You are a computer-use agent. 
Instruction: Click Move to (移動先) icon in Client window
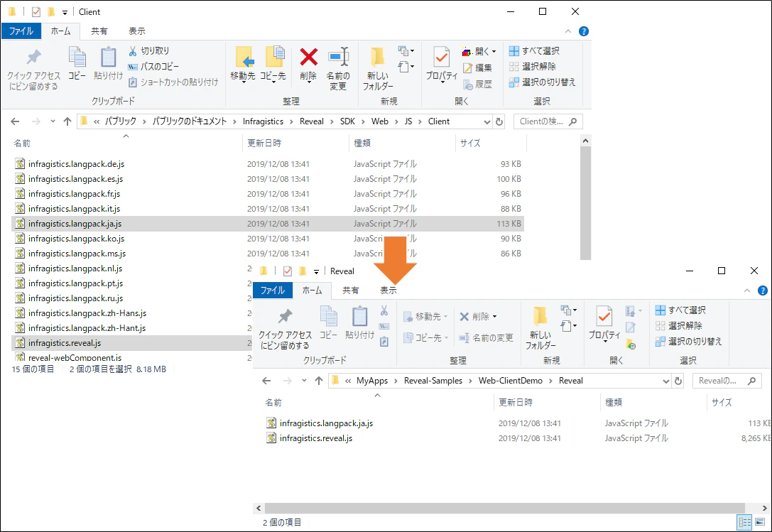pos(244,57)
